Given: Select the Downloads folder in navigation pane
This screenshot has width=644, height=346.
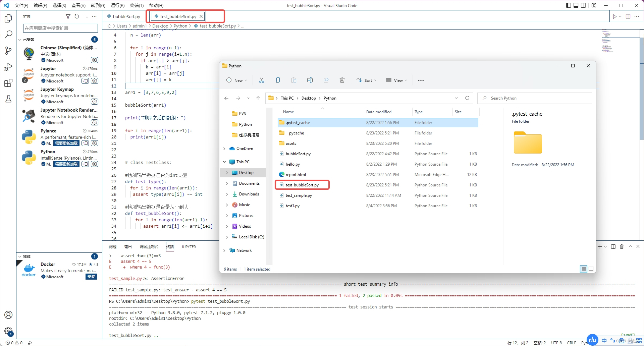Looking at the screenshot, I should [249, 194].
